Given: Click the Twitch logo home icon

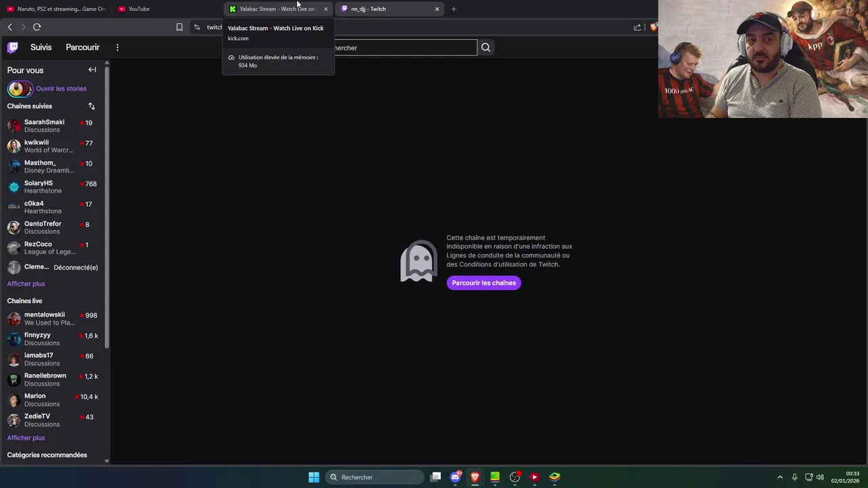Looking at the screenshot, I should 13,47.
